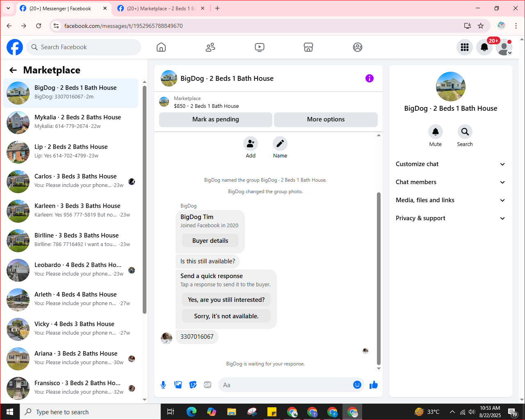Open Mykalia 2 Beds 2 Baths House chat
525x420 pixels.
[x=71, y=123]
